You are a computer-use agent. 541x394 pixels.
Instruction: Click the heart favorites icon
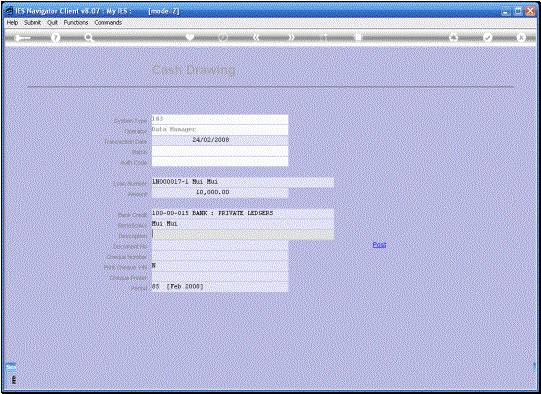(x=190, y=37)
